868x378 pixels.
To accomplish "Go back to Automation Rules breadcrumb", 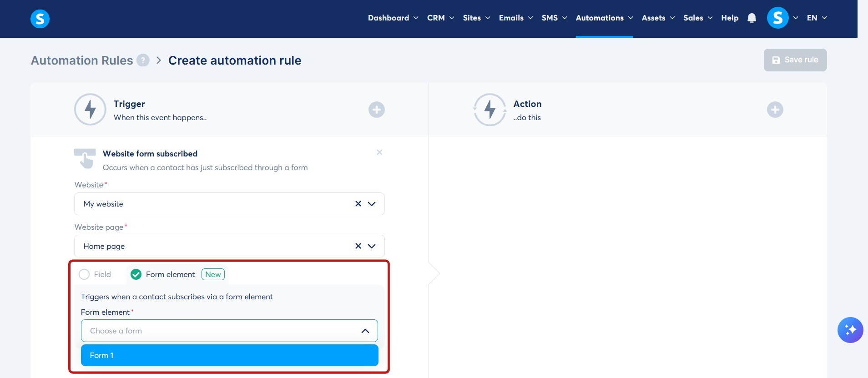I will [x=82, y=60].
